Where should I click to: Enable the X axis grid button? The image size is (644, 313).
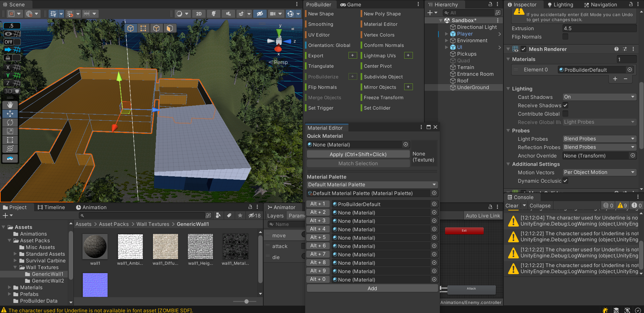point(12,67)
